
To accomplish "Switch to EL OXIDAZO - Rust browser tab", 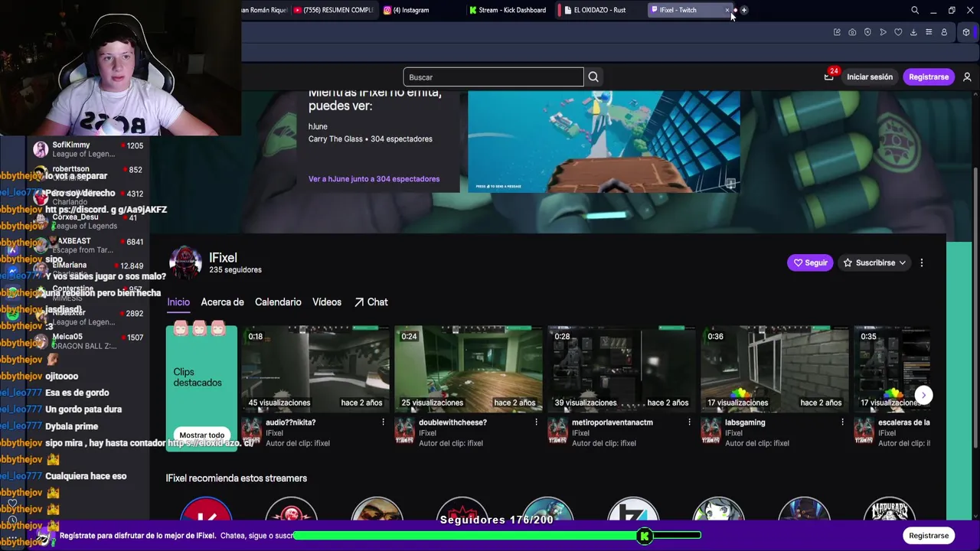I will (x=599, y=10).
